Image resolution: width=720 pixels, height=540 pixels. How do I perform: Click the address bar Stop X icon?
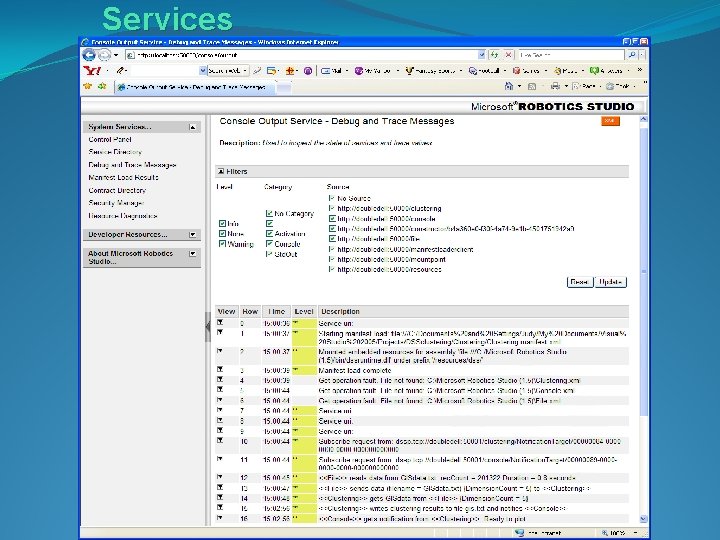pos(508,55)
